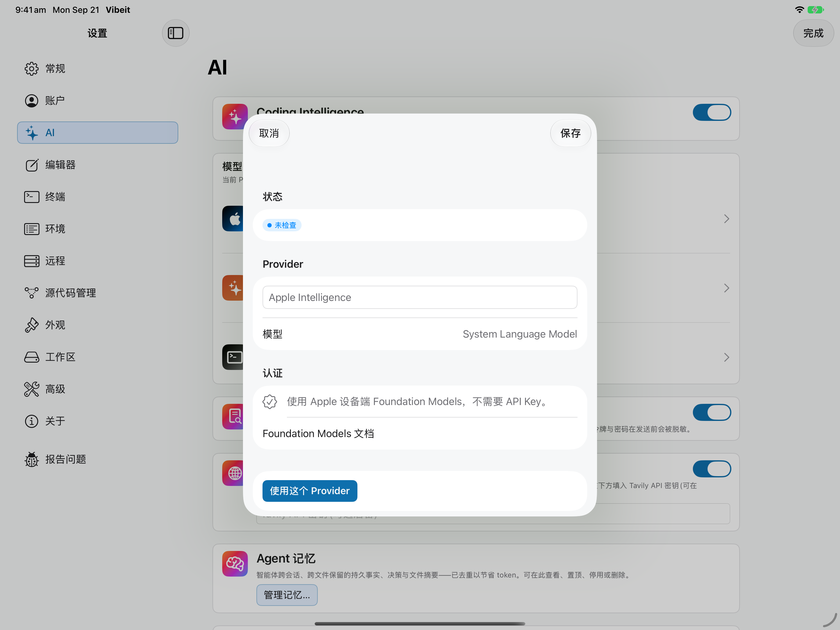Viewport: 840px width, 630px height.
Task: Expand the terminal provider row chevron
Action: point(726,357)
